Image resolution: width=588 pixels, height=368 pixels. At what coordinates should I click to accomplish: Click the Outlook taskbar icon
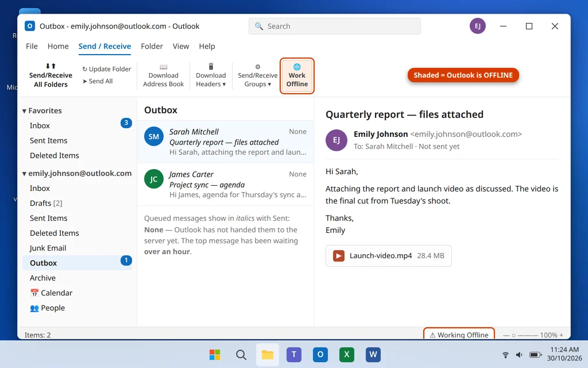pyautogui.click(x=320, y=354)
